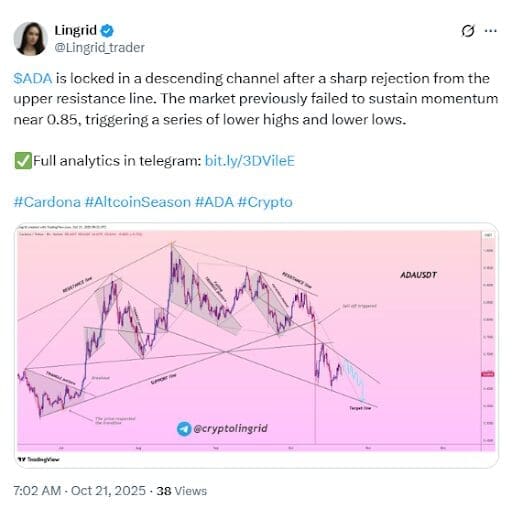512x508 pixels.
Task: Click the TradingView logo in the chart corner
Action: pos(39,459)
